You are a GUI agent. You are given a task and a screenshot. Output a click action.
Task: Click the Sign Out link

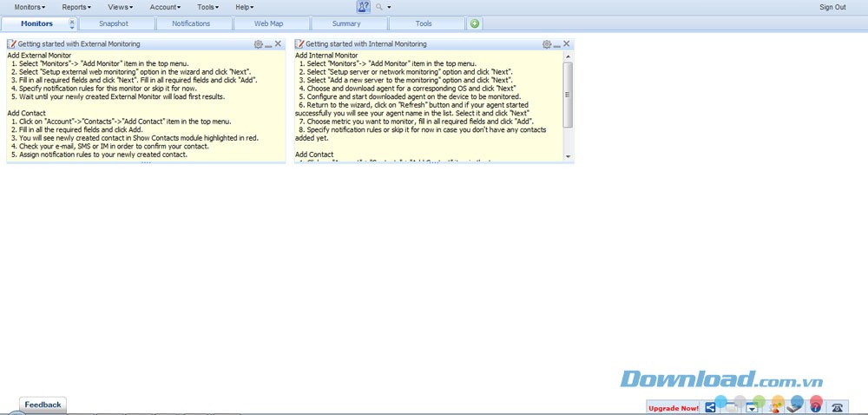click(x=832, y=7)
